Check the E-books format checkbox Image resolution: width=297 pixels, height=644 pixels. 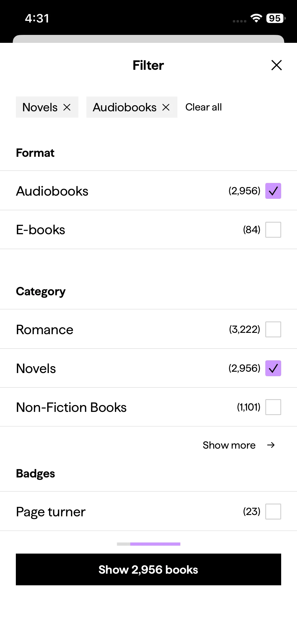[273, 230]
